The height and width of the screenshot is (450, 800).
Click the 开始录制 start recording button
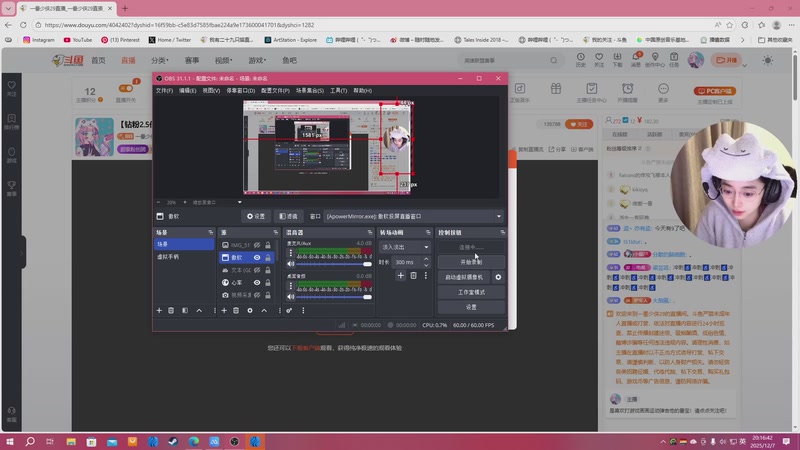click(471, 262)
